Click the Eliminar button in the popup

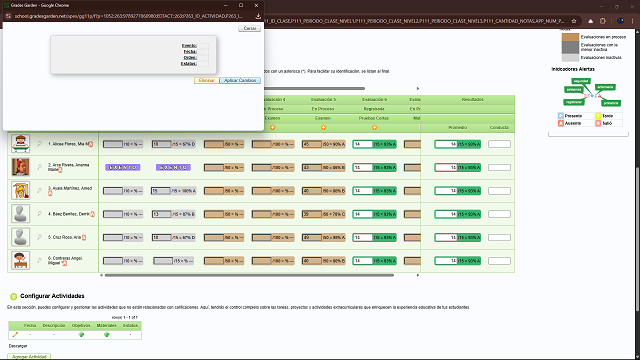[207, 80]
